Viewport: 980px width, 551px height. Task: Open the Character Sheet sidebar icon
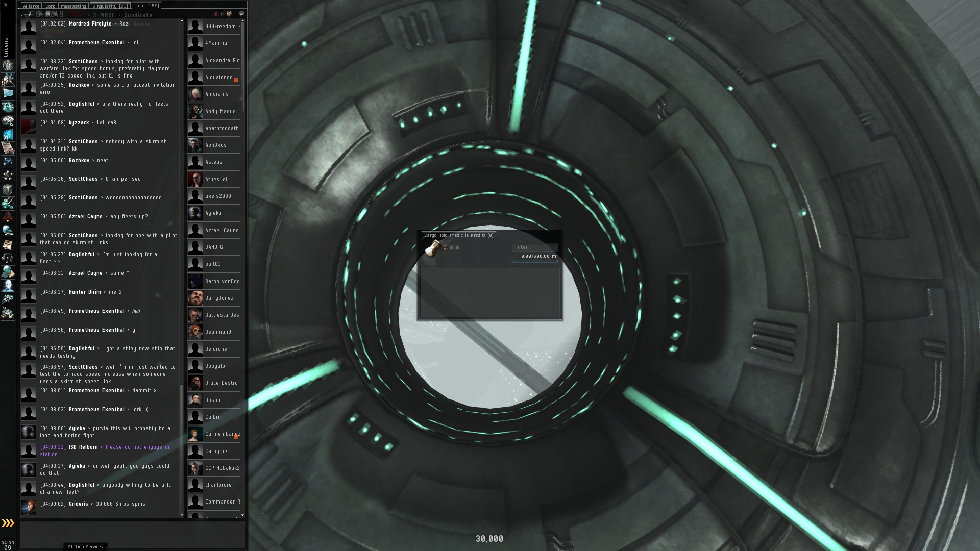[8, 65]
